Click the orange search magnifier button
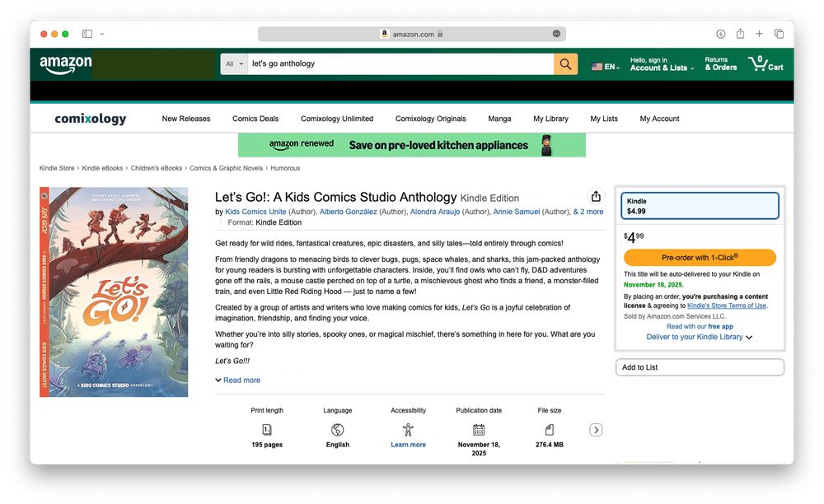824x504 pixels. [x=565, y=64]
